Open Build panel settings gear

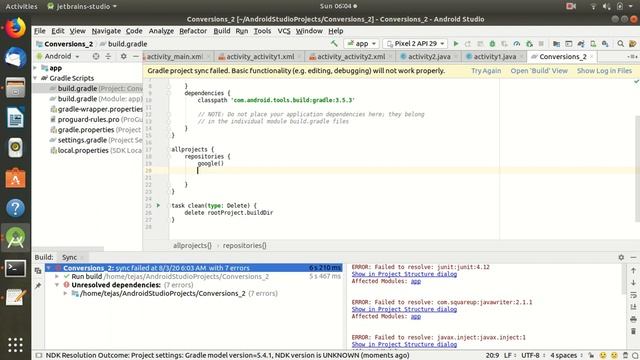pos(621,257)
